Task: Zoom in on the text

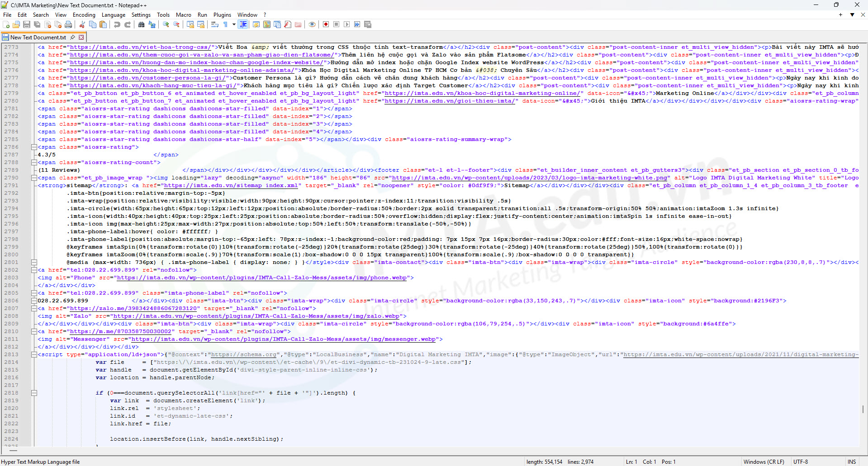Action: 166,25
